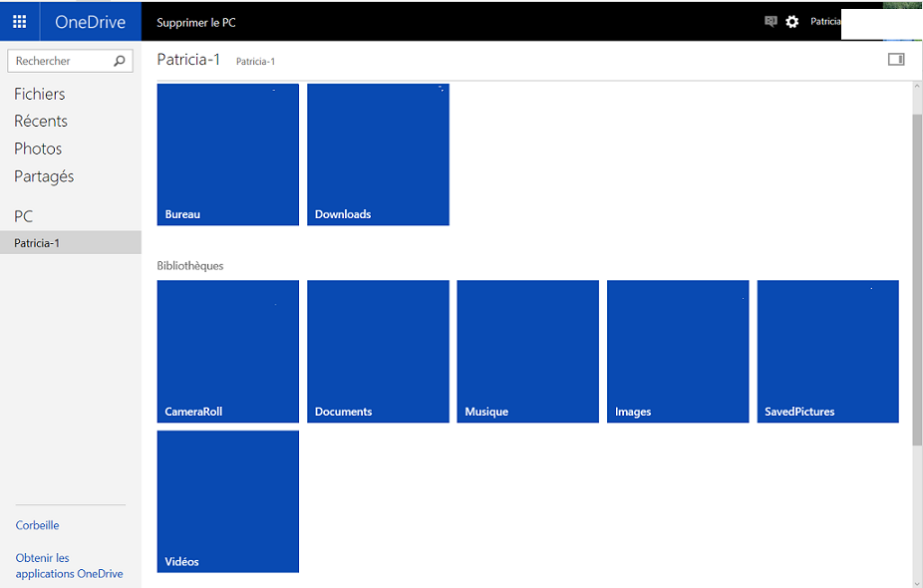Open Obtenir les applications OneDrive link
The image size is (923, 588).
[69, 565]
